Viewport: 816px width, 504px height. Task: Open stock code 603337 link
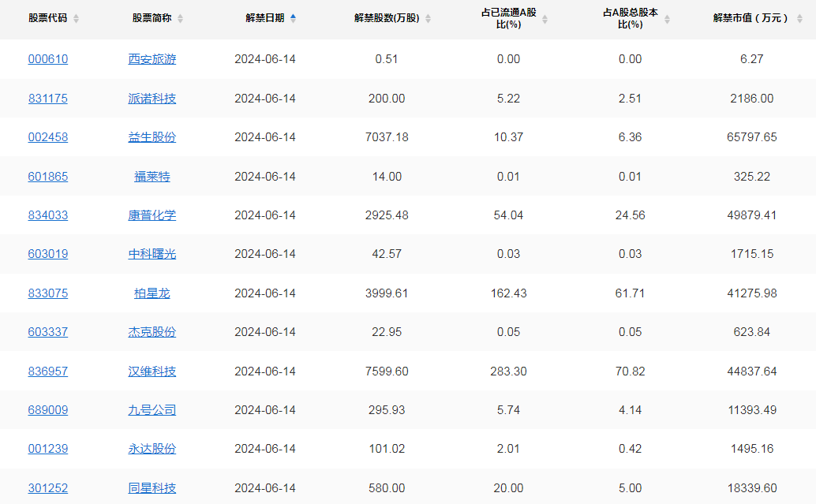(x=48, y=332)
